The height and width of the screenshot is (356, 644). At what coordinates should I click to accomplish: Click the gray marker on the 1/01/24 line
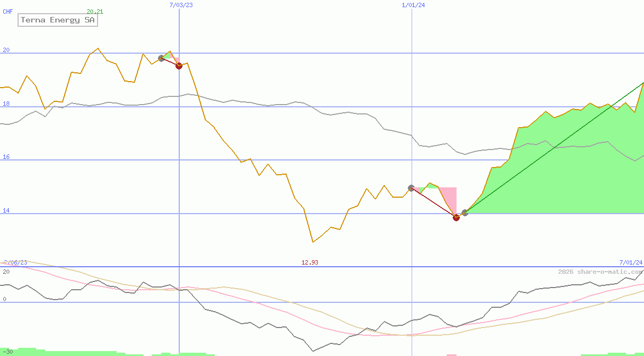412,188
